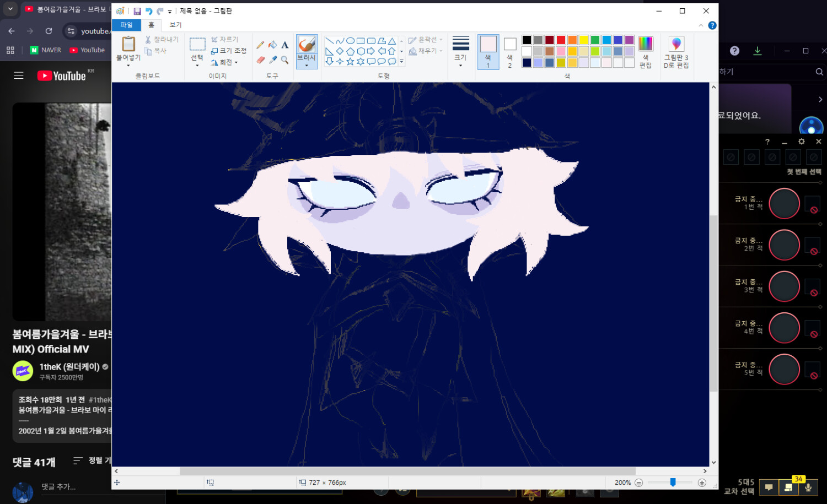Select the Text tool
The width and height of the screenshot is (827, 504).
click(286, 45)
